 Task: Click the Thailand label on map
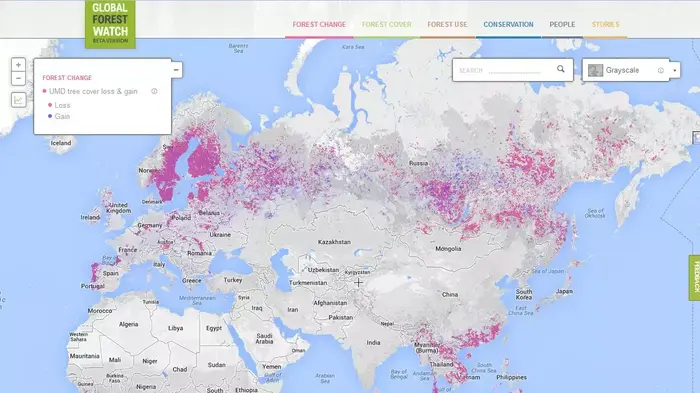(442, 364)
